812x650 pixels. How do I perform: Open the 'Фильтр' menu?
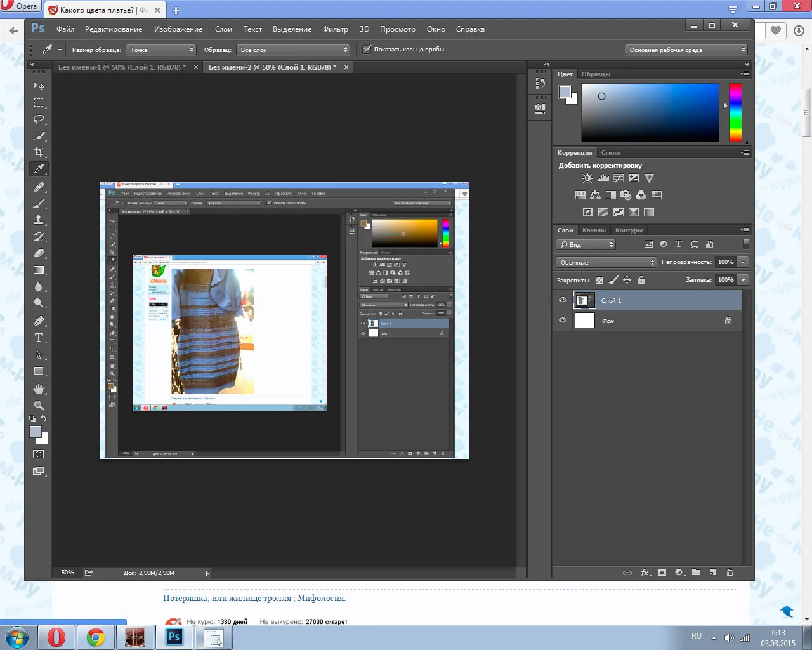[335, 29]
